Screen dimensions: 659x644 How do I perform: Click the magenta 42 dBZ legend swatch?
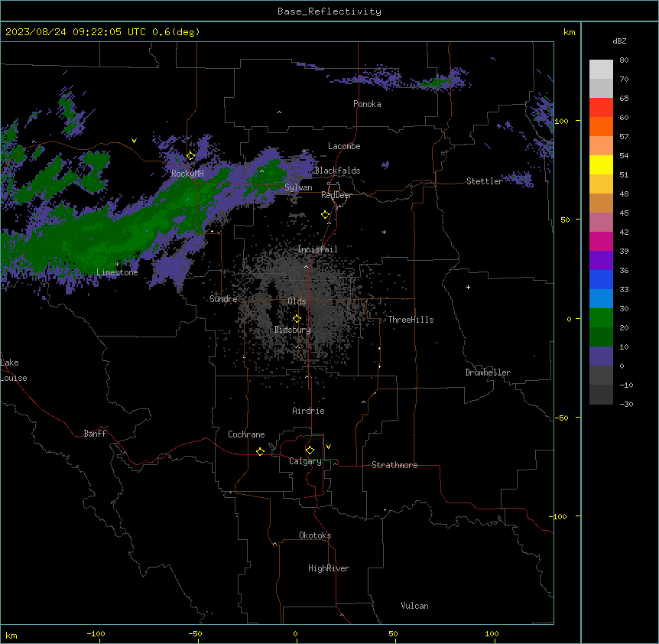tap(601, 242)
